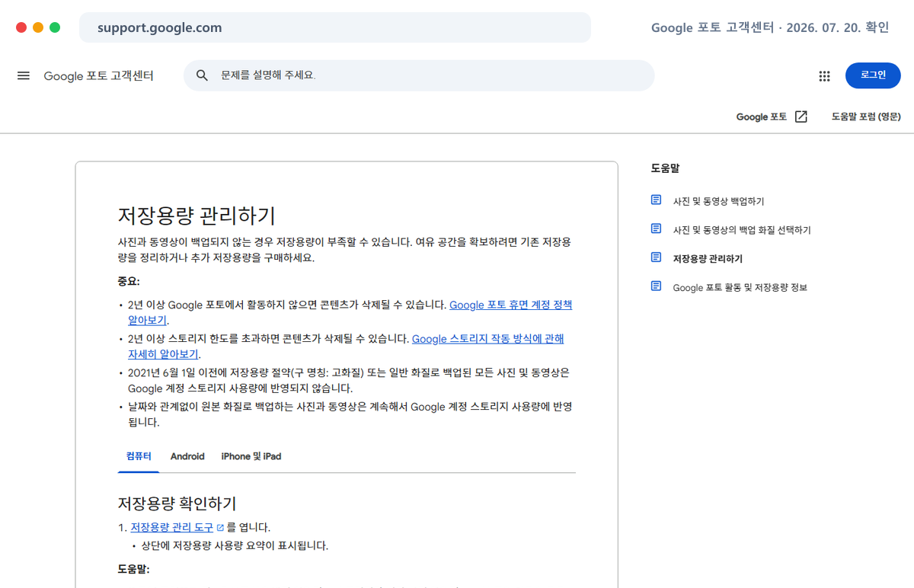Click article icon beside 활동 및 저장용량 정보
Screen dimensions: 914x588
pos(657,286)
